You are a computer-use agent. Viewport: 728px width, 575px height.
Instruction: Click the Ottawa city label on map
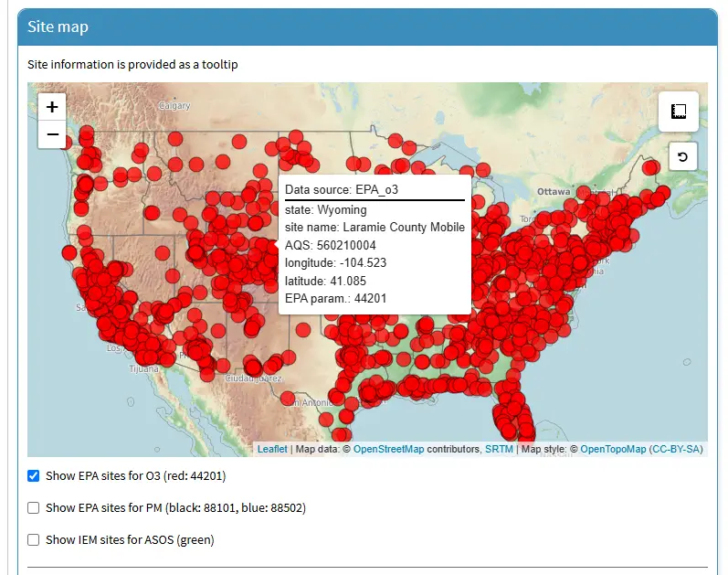[553, 191]
